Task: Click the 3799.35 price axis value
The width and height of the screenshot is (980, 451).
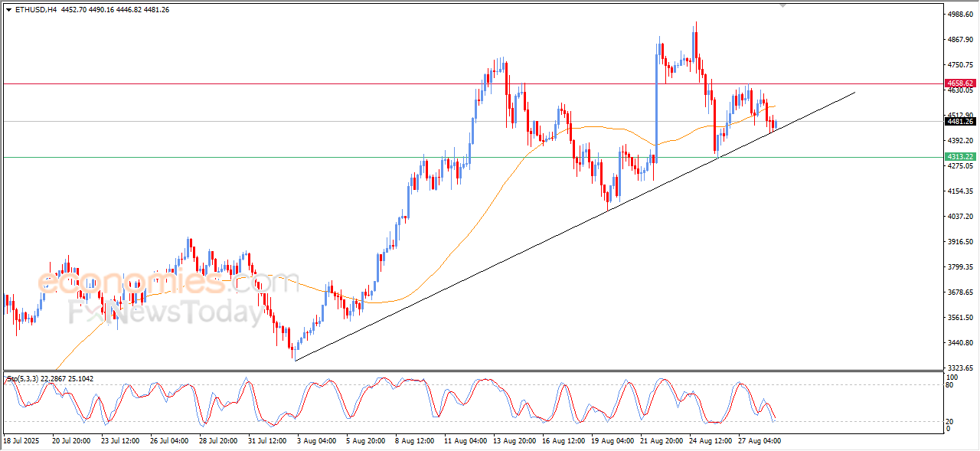Action: (x=960, y=266)
